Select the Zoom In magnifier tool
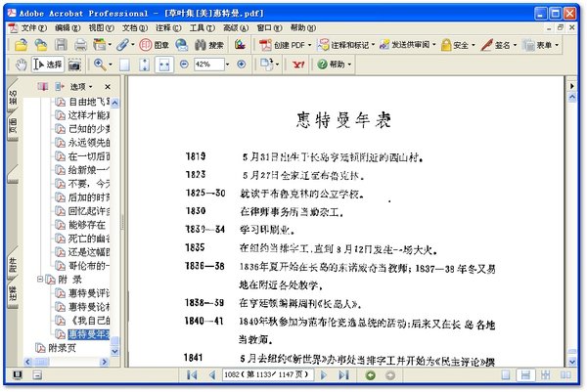The width and height of the screenshot is (587, 392). point(100,65)
